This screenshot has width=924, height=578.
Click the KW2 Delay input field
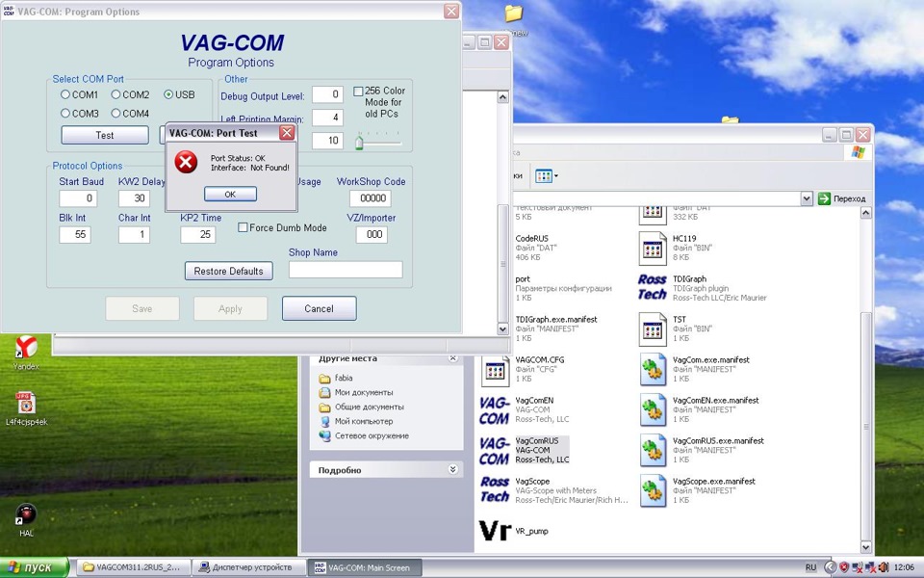pyautogui.click(x=135, y=198)
